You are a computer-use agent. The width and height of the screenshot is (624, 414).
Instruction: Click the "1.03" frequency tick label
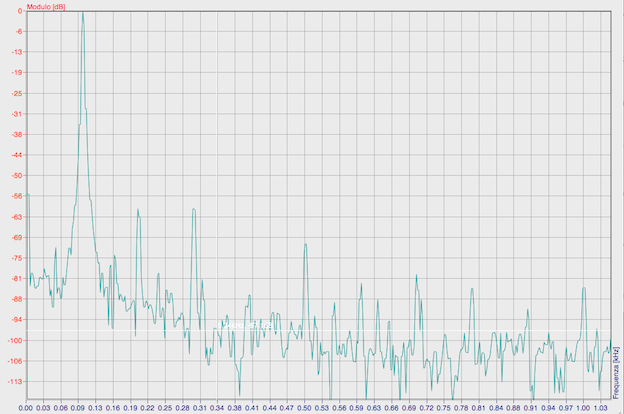tap(600, 408)
